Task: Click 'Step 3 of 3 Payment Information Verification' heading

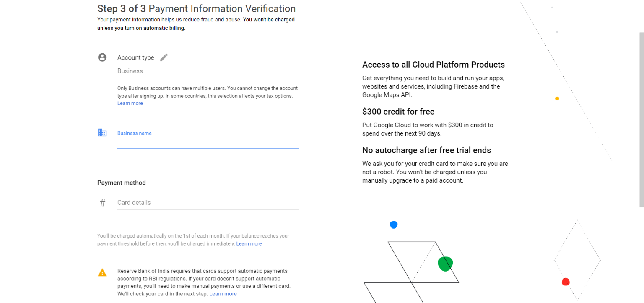Action: (x=196, y=8)
